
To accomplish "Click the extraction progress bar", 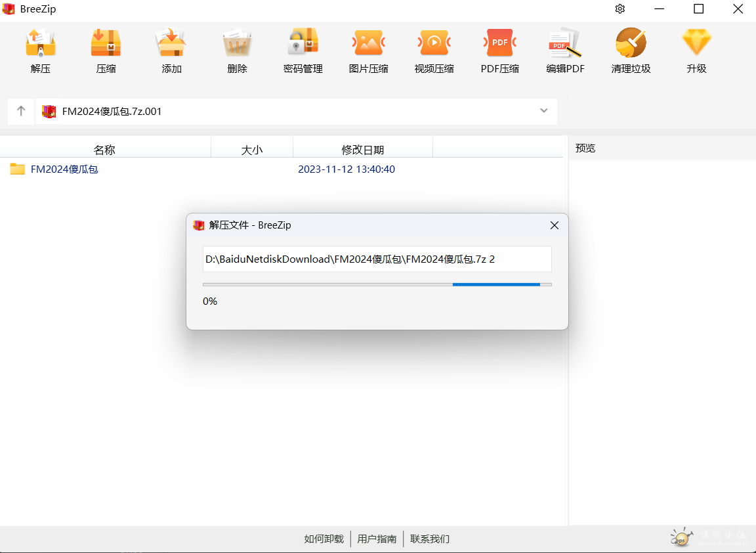I will pyautogui.click(x=377, y=284).
